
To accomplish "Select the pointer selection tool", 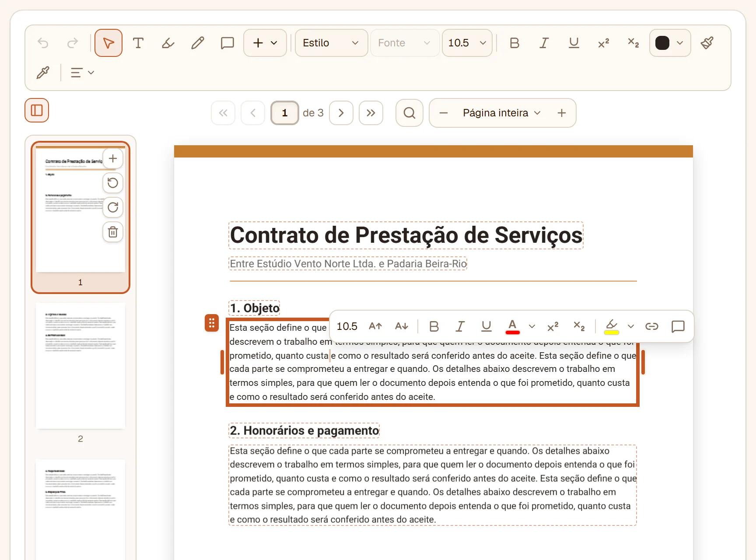I will 108,43.
